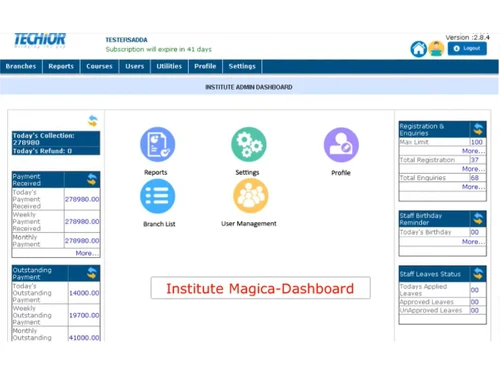
Task: Click Total Registration value 37
Action: [x=475, y=160]
